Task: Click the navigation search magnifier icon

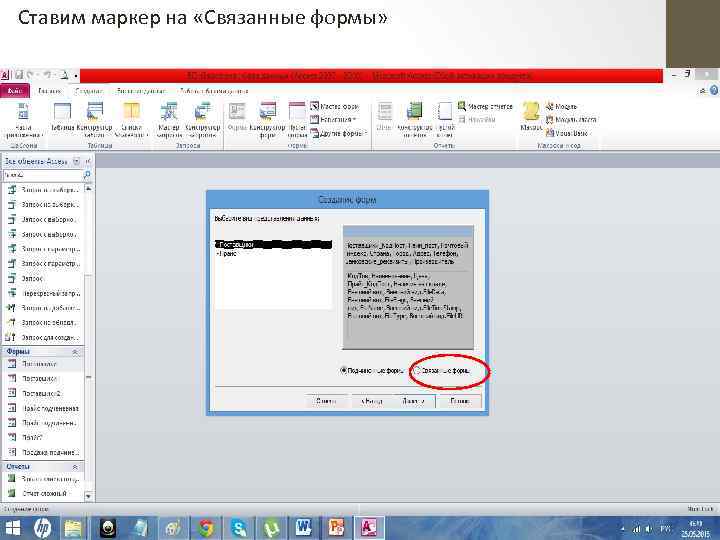Action: (x=87, y=175)
